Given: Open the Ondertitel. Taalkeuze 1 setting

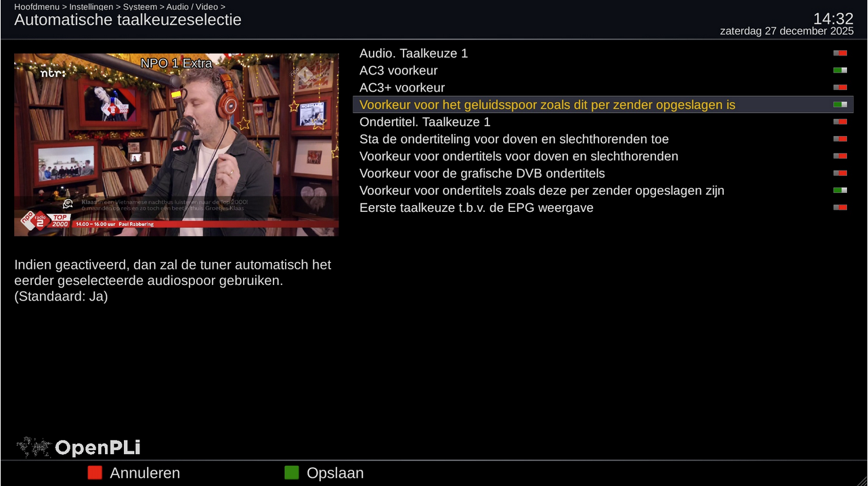Looking at the screenshot, I should coord(603,122).
